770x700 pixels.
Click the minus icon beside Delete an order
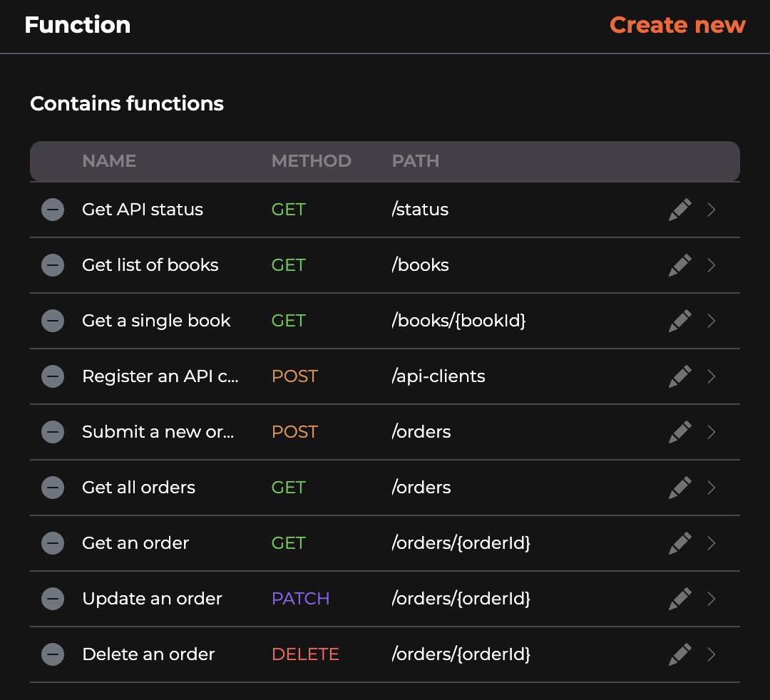tap(53, 654)
